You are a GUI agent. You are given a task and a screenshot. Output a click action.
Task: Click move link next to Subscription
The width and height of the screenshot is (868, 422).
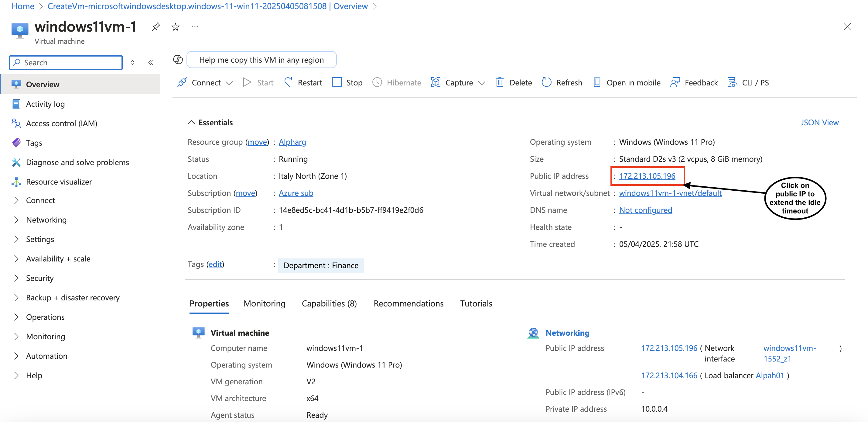coord(245,193)
